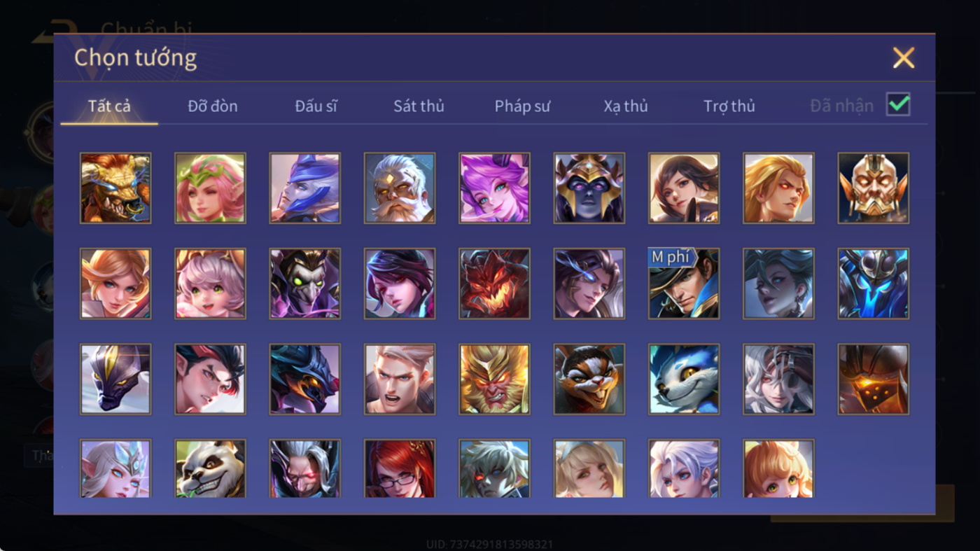This screenshot has height=551, width=980.
Task: Choose the hero marked 'M phí'
Action: pos(684,284)
